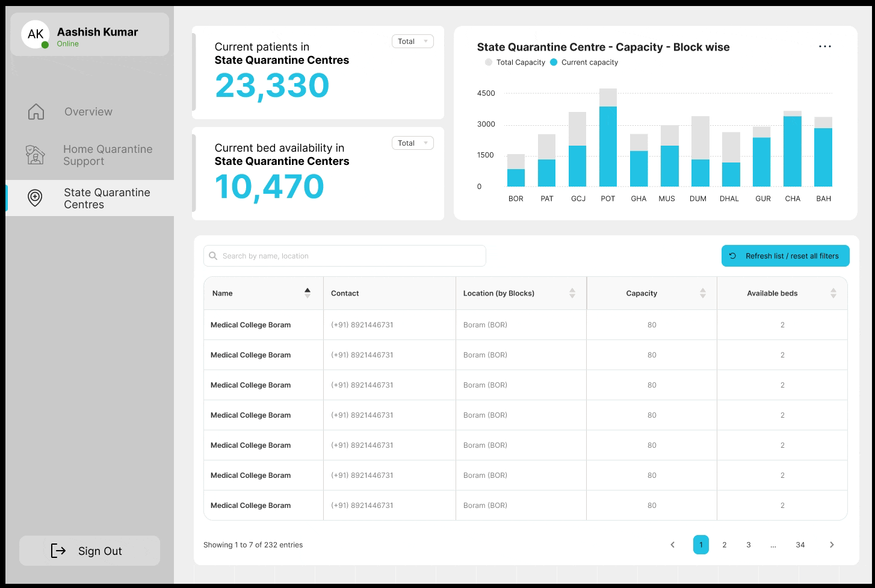The image size is (875, 588).
Task: Go to previous page using left arrow
Action: [672, 545]
